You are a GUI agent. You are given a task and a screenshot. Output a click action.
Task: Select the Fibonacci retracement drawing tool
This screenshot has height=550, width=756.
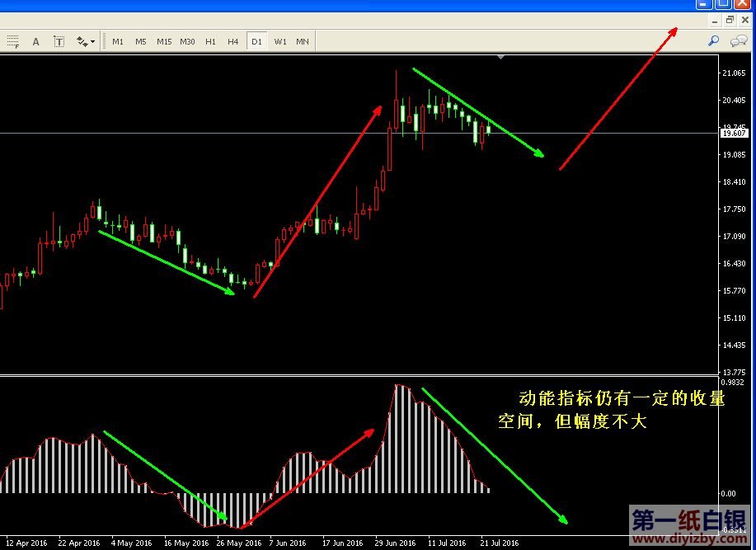(12, 41)
